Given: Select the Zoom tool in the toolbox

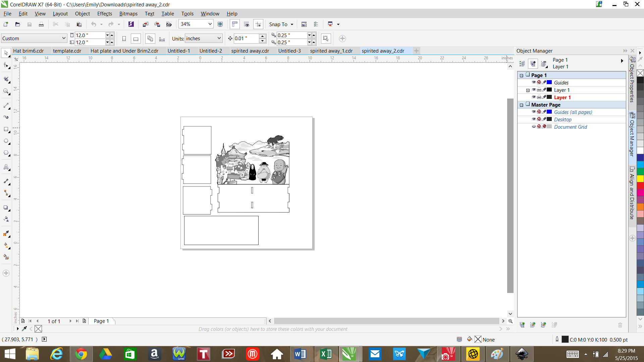Looking at the screenshot, I should pyautogui.click(x=6, y=92).
